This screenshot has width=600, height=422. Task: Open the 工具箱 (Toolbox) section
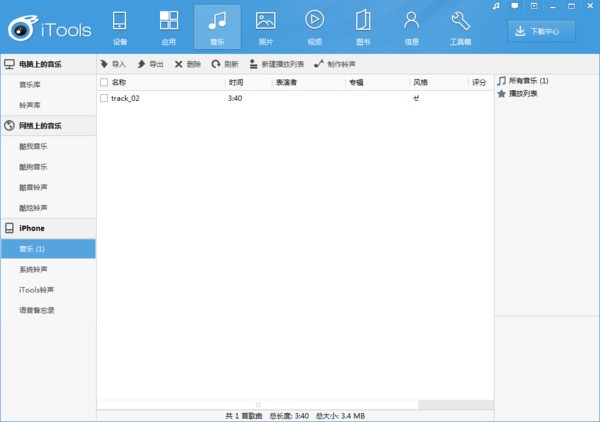click(x=460, y=27)
